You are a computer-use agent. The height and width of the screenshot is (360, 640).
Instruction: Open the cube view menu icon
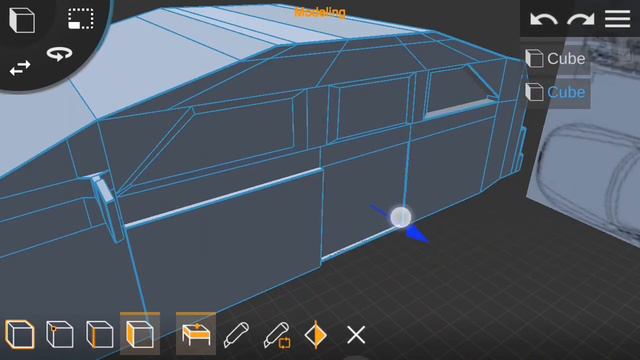(22, 20)
